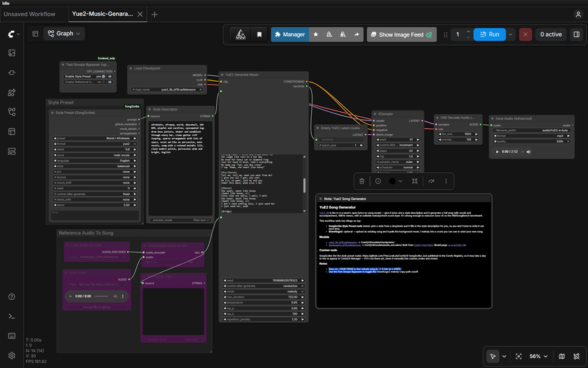The image size is (588, 368).
Task: Open the Graph view dropdown
Action: tap(64, 34)
